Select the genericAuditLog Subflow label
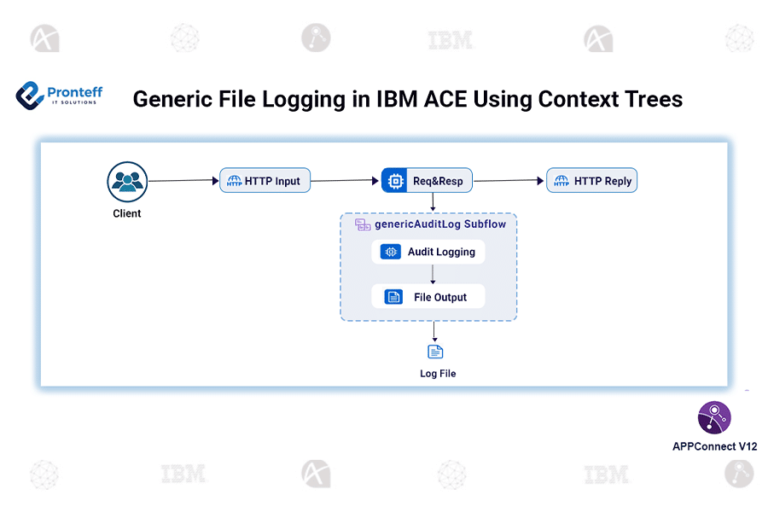This screenshot has width=768, height=512. coord(440,224)
